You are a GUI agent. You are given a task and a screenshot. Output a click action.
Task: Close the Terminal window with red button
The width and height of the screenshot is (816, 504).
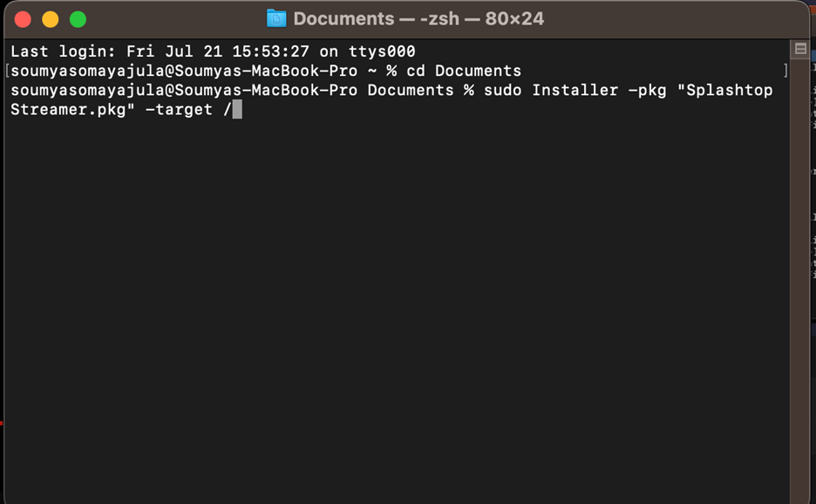point(23,19)
